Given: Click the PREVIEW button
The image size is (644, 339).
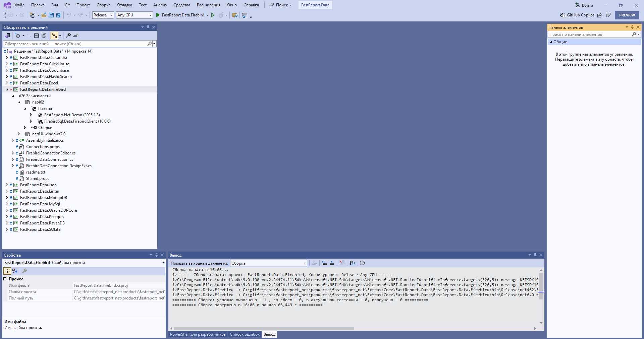Looking at the screenshot, I should click(x=627, y=15).
